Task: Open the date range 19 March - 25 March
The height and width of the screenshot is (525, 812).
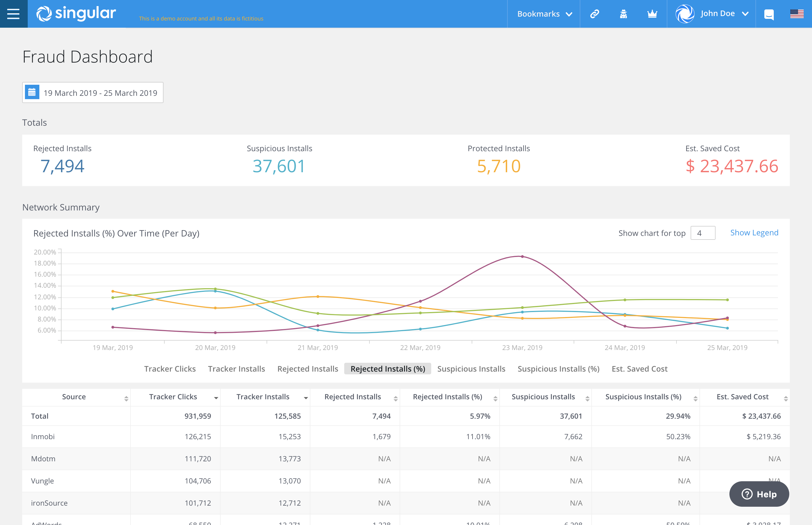Action: (x=100, y=93)
